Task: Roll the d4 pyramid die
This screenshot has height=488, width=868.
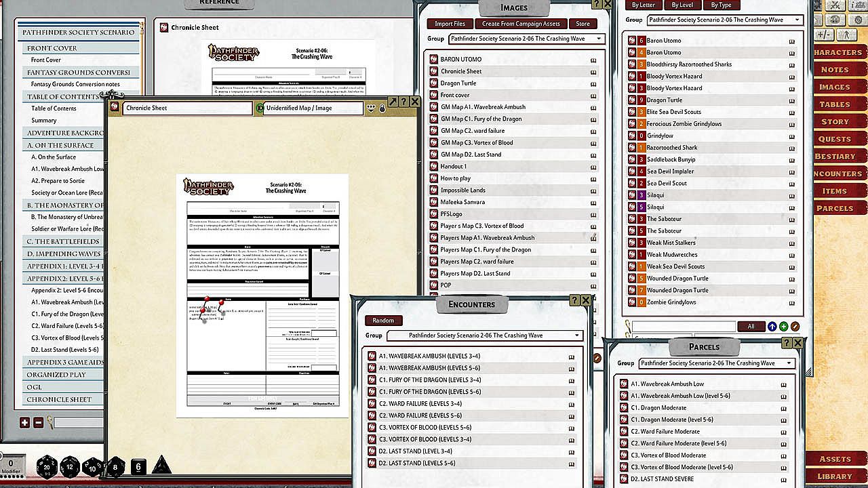Action: 161,466
